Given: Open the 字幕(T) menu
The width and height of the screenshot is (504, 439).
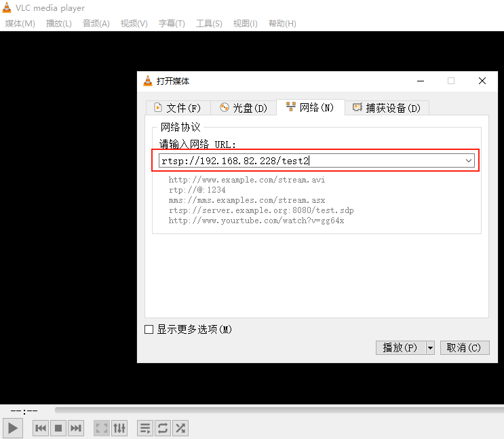Looking at the screenshot, I should click(x=172, y=24).
